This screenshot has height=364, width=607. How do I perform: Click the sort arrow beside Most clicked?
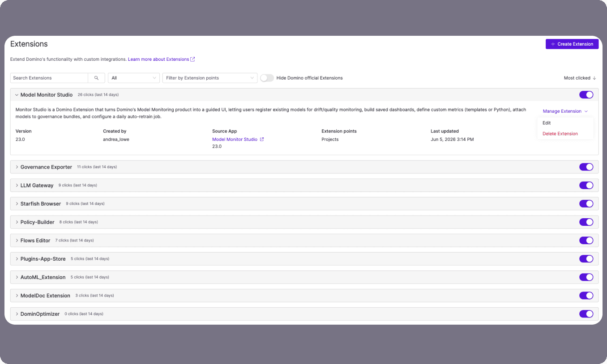(594, 78)
